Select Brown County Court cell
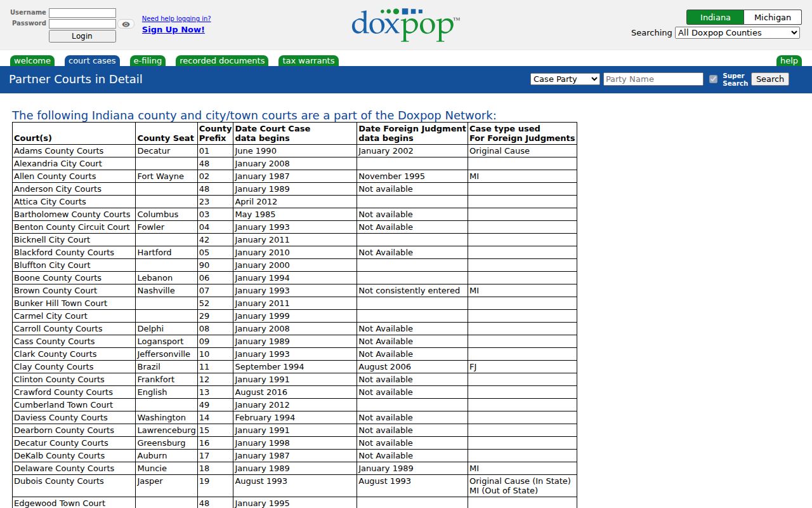Image resolution: width=812 pixels, height=508 pixels. (74, 291)
